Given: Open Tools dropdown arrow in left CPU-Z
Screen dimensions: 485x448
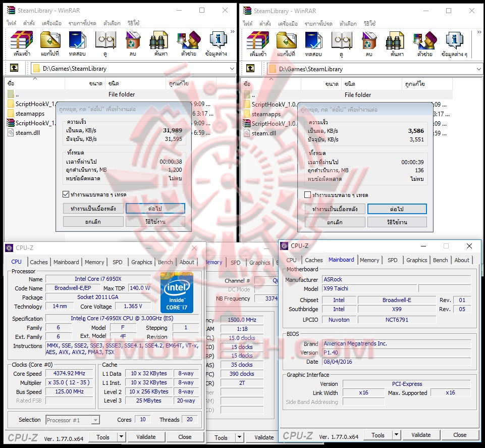Looking at the screenshot, I should click(121, 437).
